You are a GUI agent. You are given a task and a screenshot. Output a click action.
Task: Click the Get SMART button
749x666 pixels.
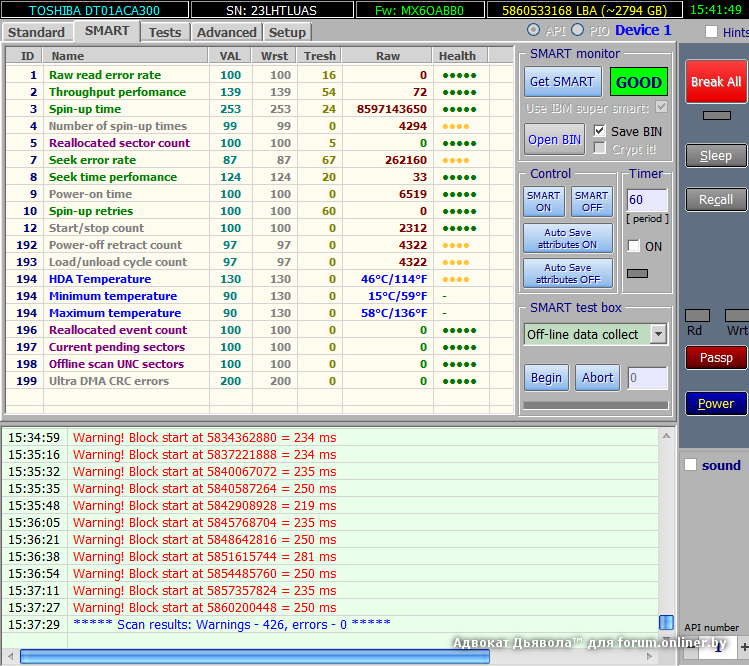[x=561, y=82]
